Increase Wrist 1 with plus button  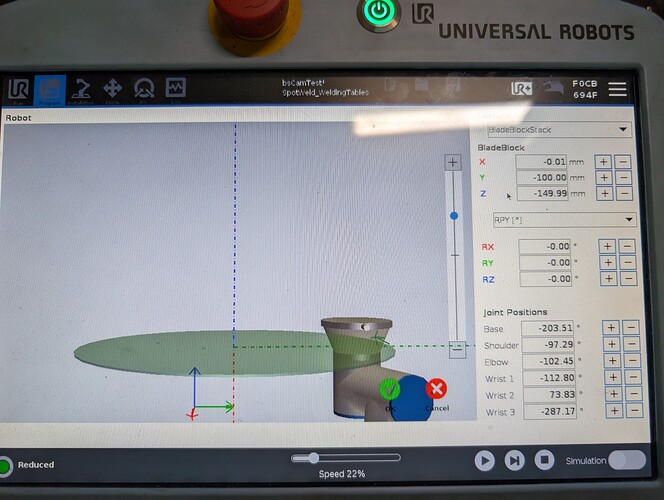(613, 377)
